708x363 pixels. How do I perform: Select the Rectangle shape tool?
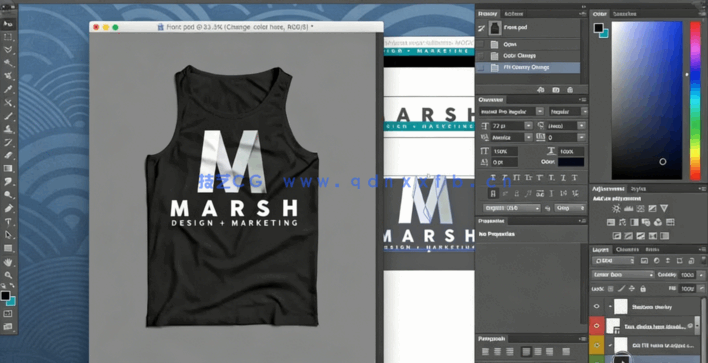pos(8,248)
